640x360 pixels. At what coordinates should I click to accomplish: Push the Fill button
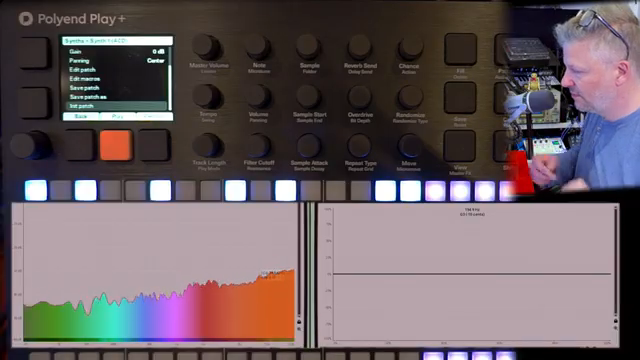pos(460,49)
